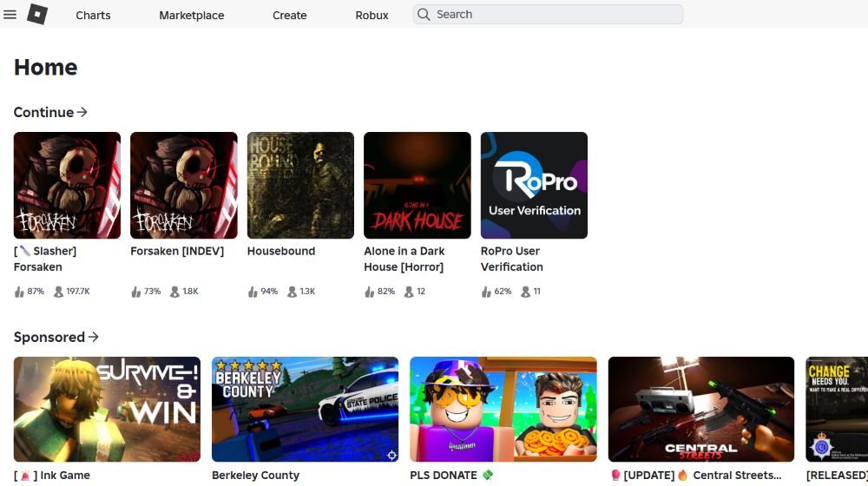Click thumbs-up icon for Housebound 94%
The width and height of the screenshot is (868, 486).
tap(253, 292)
